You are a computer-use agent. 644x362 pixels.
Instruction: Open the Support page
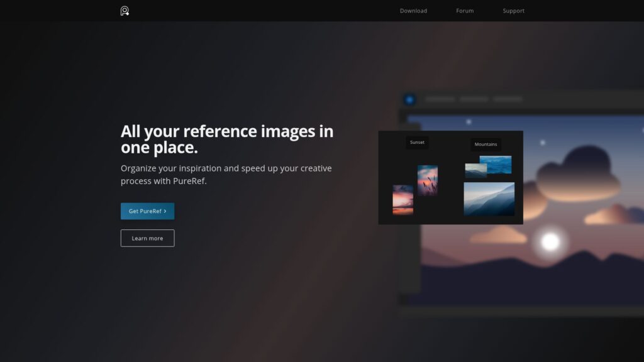[x=513, y=11]
